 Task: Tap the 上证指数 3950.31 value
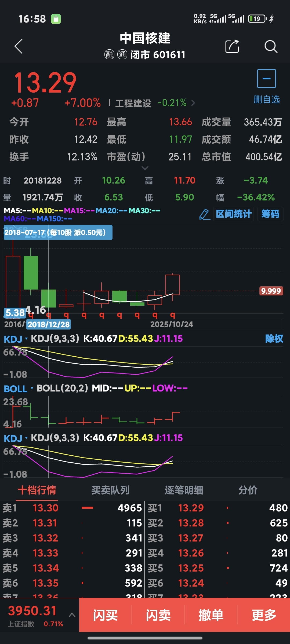pyautogui.click(x=32, y=611)
